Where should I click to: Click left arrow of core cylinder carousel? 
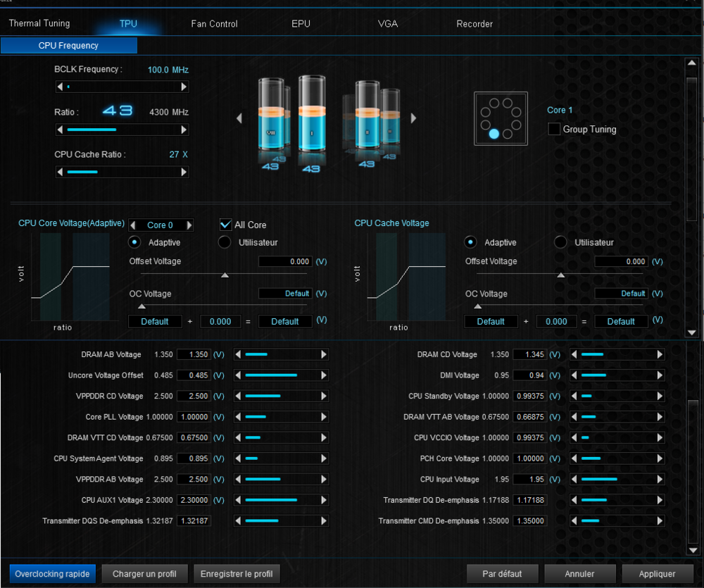coord(239,118)
